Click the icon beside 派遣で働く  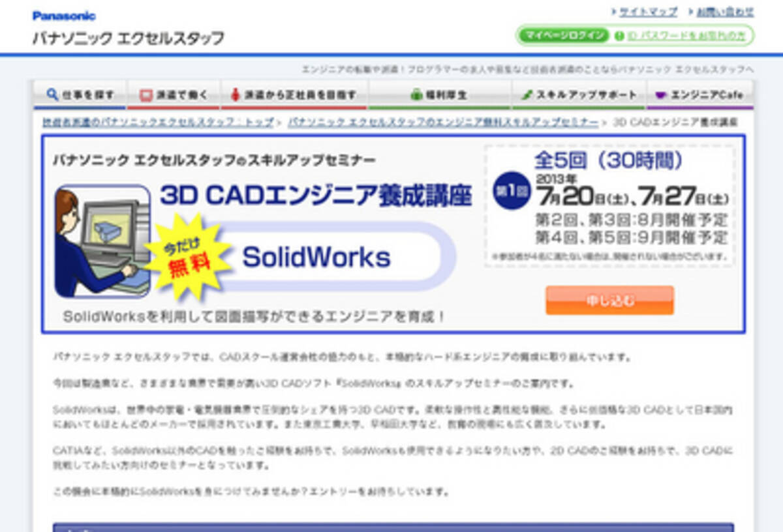(x=146, y=95)
